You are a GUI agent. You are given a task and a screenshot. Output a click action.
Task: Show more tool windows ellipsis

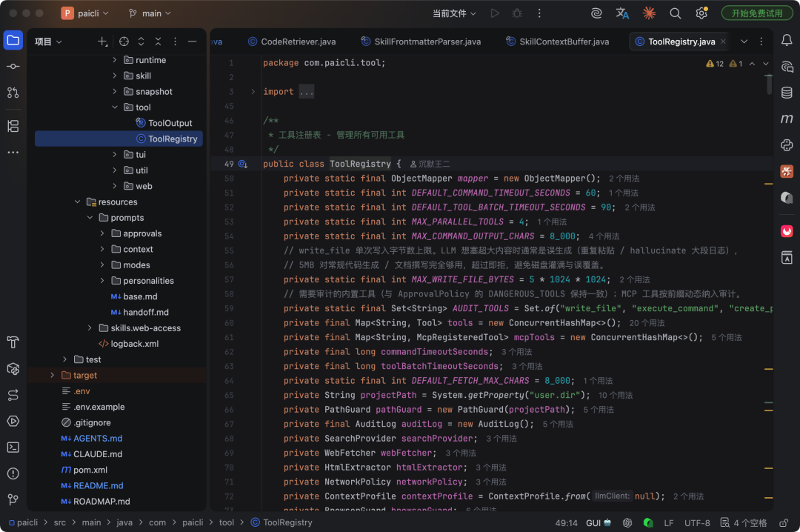13,152
